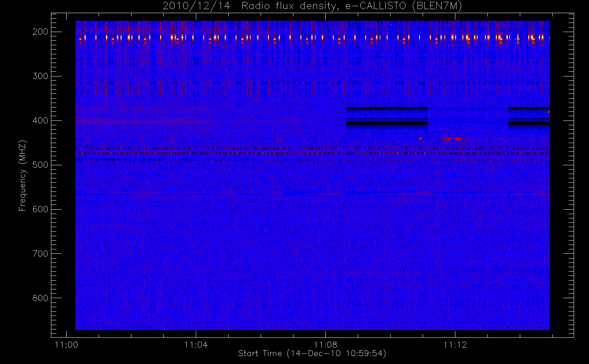Click the frequency tick label "700"
The image size is (589, 364).
pyautogui.click(x=40, y=254)
